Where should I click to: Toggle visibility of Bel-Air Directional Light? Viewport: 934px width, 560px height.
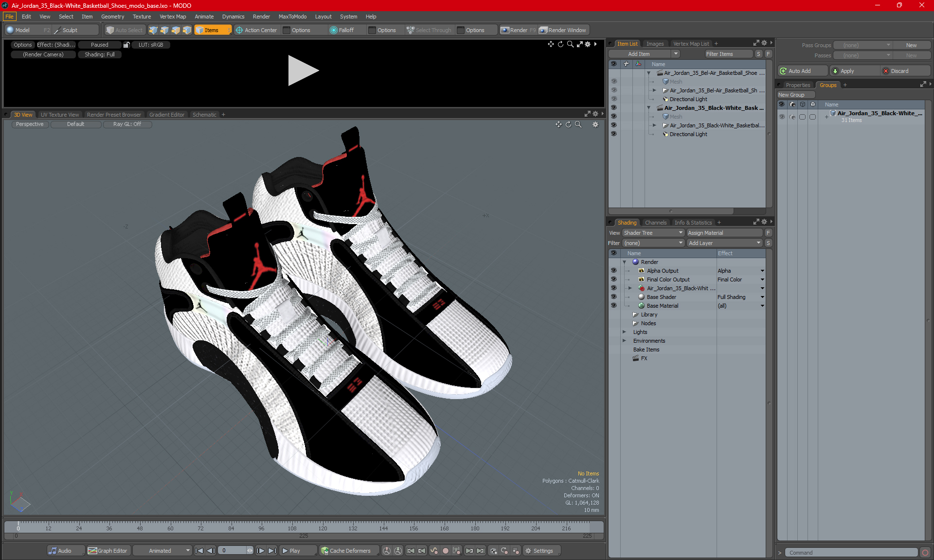coord(613,99)
